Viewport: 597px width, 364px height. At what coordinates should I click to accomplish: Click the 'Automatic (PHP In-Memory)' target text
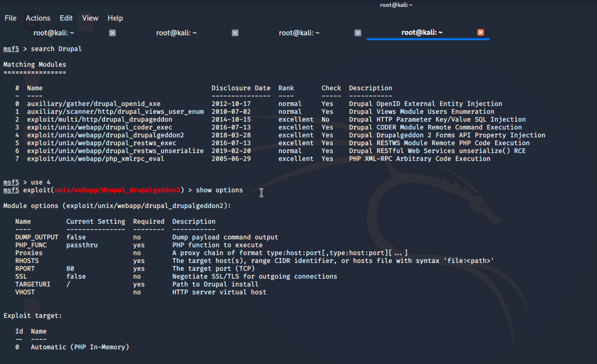click(80, 347)
